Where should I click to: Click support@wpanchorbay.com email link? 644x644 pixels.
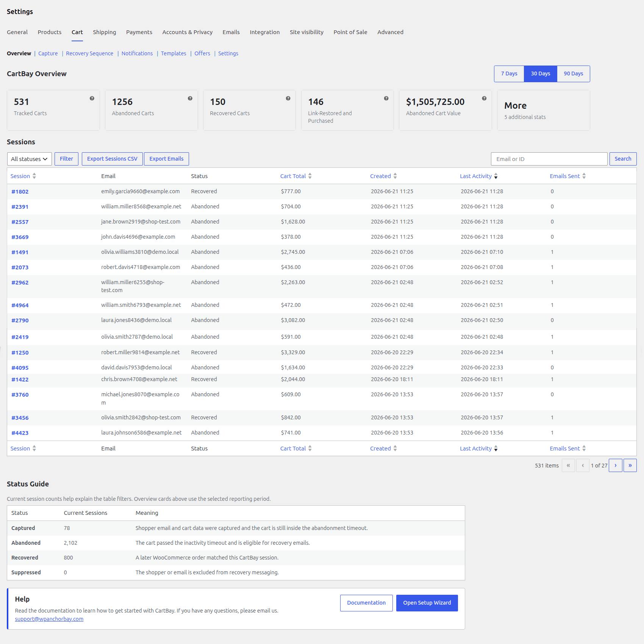pyautogui.click(x=49, y=619)
